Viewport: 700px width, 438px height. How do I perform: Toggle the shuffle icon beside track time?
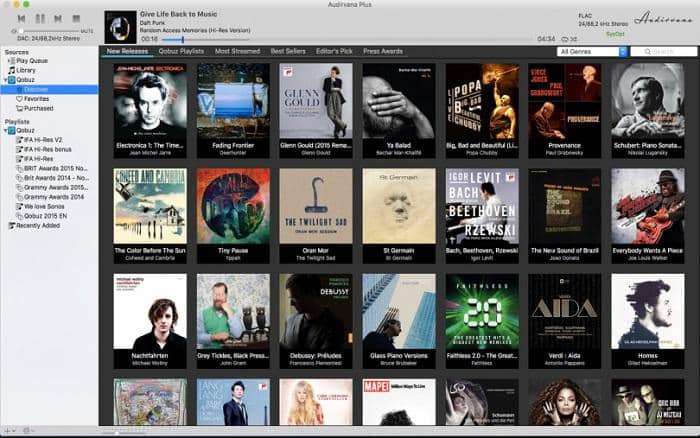574,39
